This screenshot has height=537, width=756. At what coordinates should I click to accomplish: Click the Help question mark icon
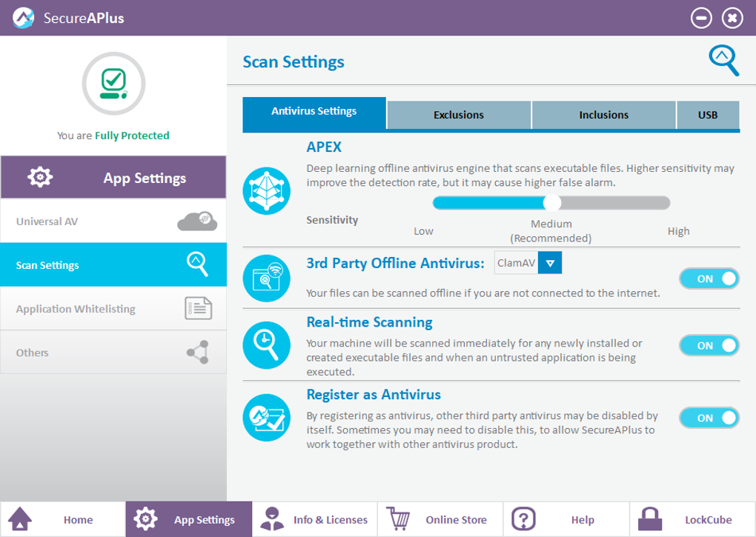click(523, 519)
